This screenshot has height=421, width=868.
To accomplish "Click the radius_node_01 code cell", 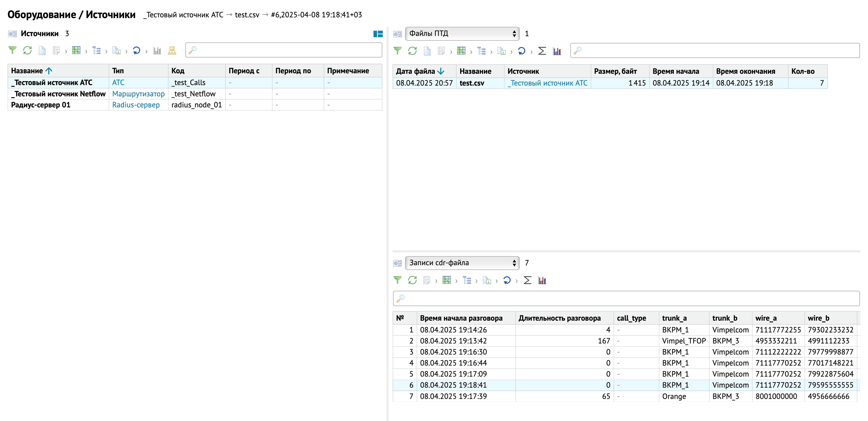I will 196,105.
